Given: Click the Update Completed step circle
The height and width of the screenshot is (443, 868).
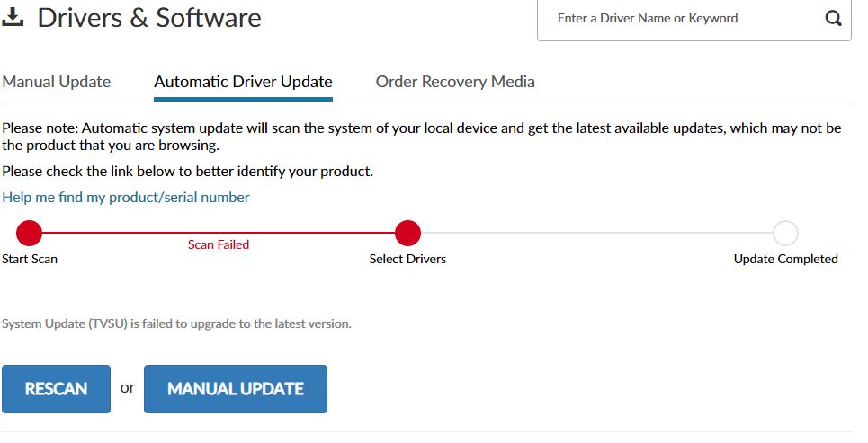Looking at the screenshot, I should [x=785, y=233].
